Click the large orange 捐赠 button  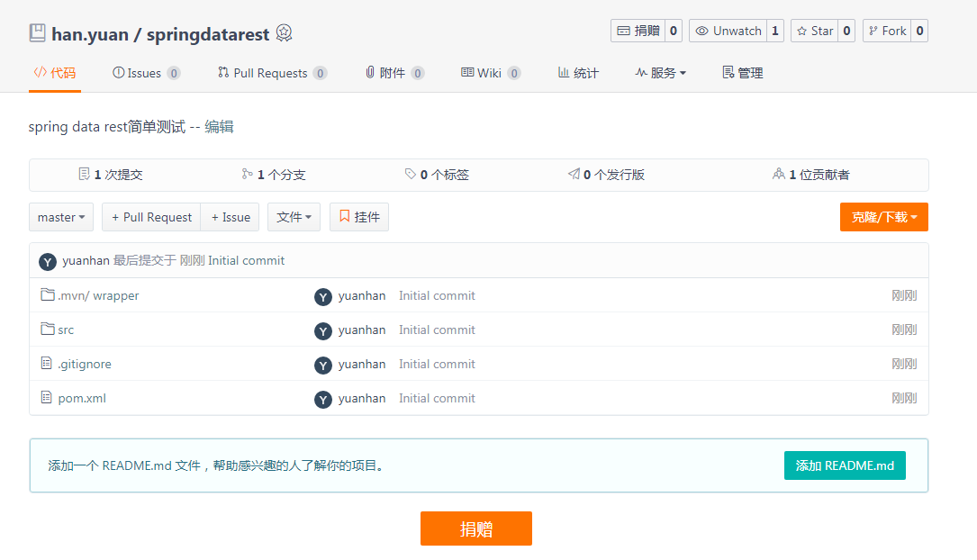[x=476, y=528]
